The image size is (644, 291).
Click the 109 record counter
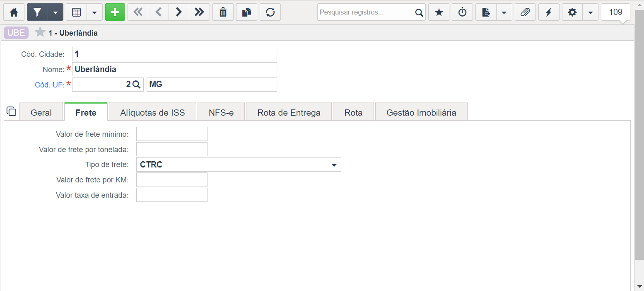click(x=616, y=12)
